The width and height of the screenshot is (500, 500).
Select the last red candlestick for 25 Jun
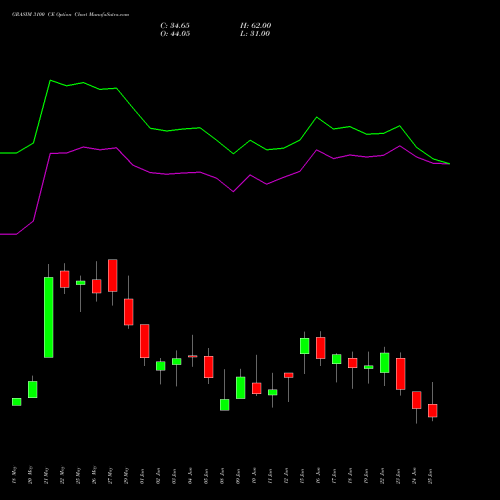(x=433, y=410)
